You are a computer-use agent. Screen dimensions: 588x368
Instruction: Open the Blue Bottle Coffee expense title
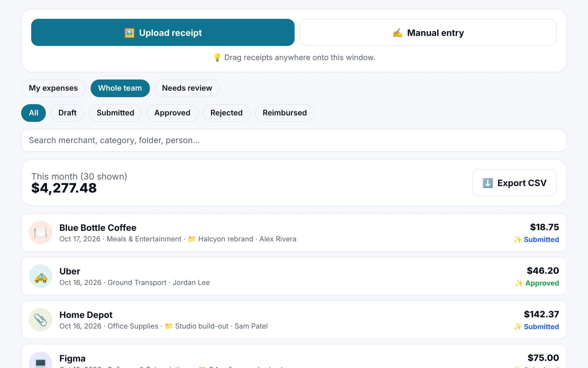click(98, 228)
